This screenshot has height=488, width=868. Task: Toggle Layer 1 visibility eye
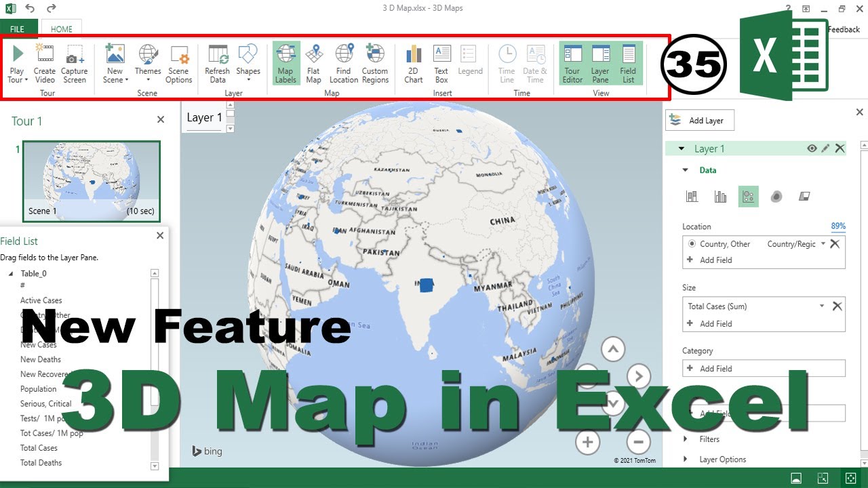(812, 148)
